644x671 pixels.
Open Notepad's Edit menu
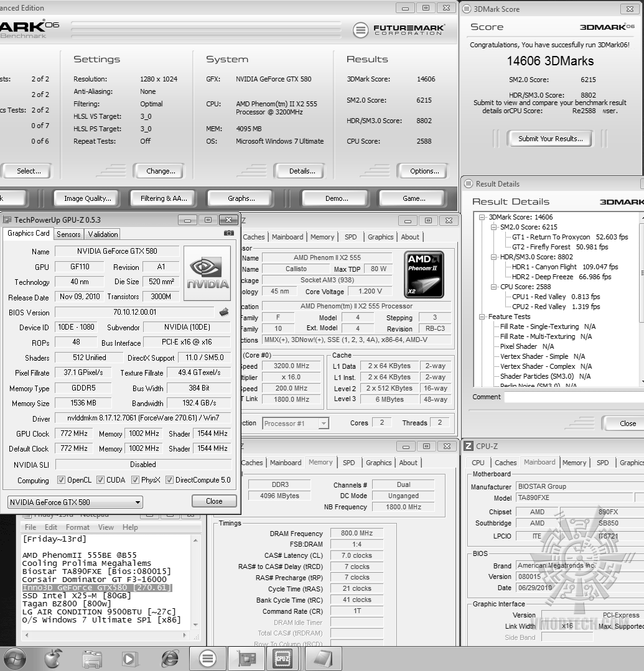click(x=51, y=527)
